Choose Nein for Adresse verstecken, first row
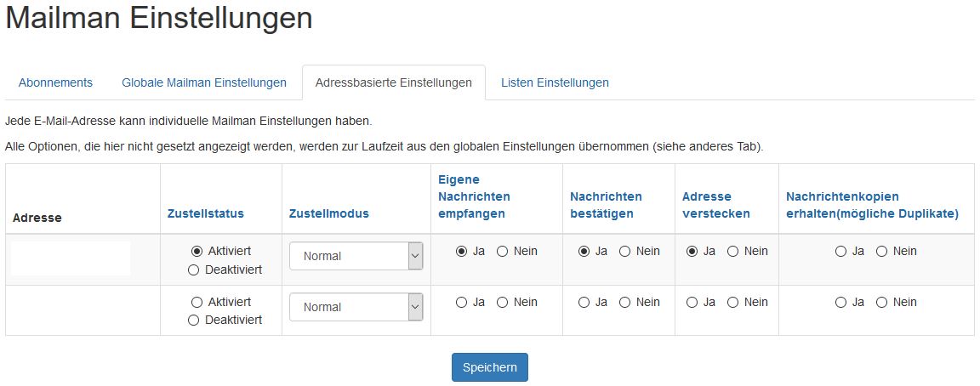 (x=733, y=251)
